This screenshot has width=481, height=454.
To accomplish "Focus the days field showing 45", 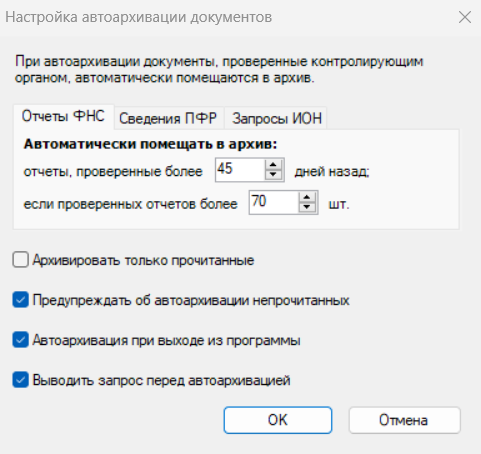I will pos(240,170).
